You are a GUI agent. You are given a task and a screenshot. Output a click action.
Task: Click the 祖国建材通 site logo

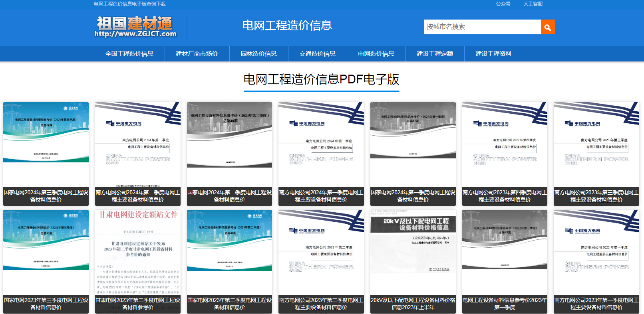tap(135, 27)
